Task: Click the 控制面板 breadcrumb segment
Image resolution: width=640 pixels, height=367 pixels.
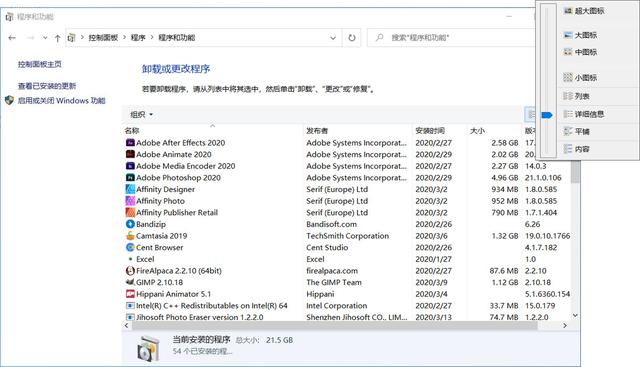Action: click(x=103, y=38)
